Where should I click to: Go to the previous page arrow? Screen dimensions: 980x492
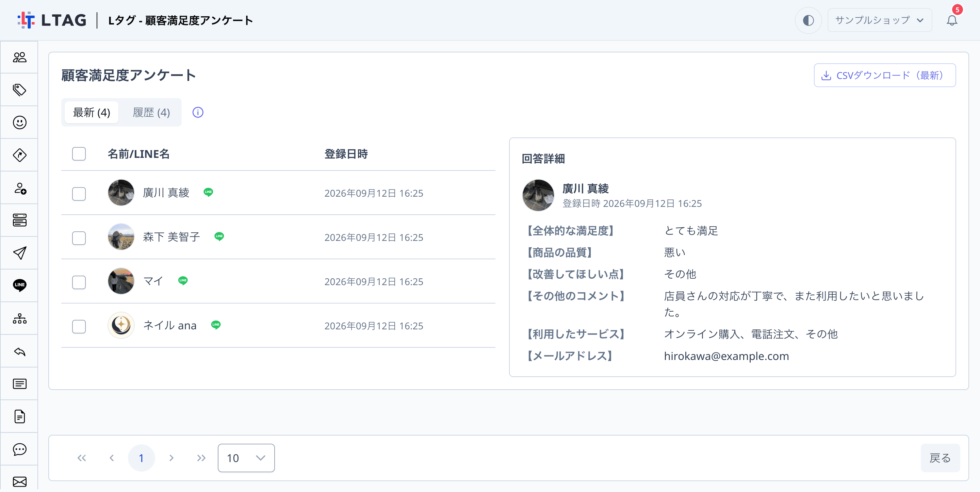tap(112, 458)
